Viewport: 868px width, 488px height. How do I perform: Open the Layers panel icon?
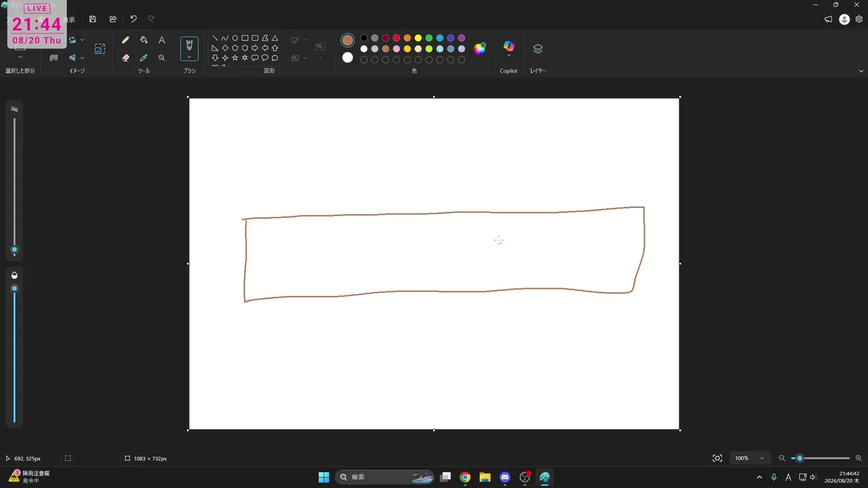pos(538,49)
